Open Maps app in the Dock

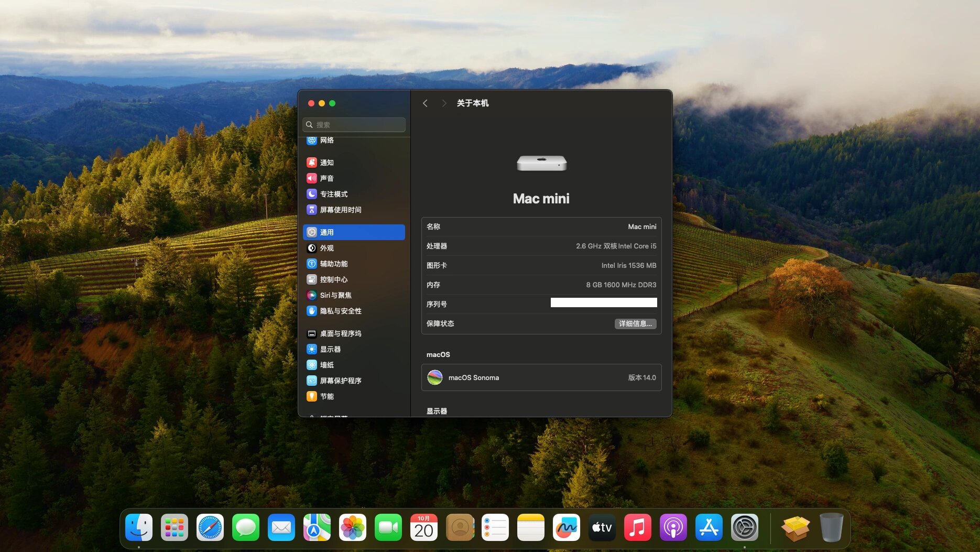(x=317, y=527)
